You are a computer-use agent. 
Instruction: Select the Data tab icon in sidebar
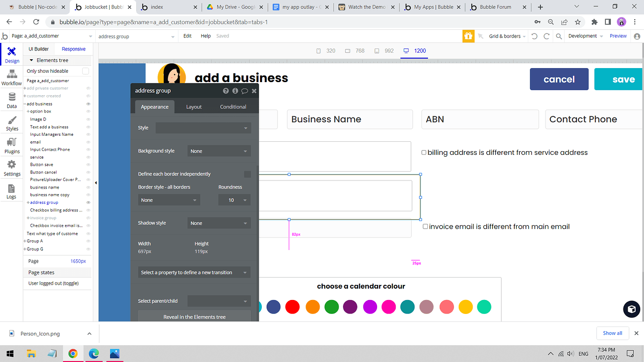[11, 99]
